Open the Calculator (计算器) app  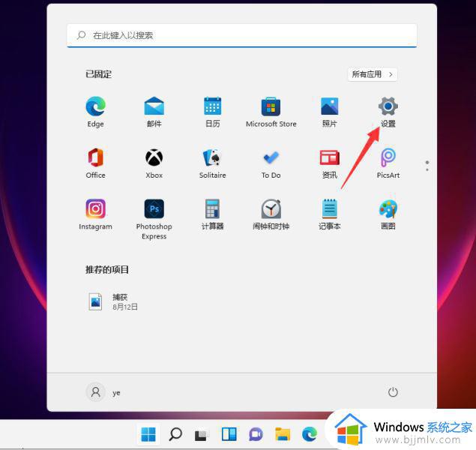click(x=212, y=214)
